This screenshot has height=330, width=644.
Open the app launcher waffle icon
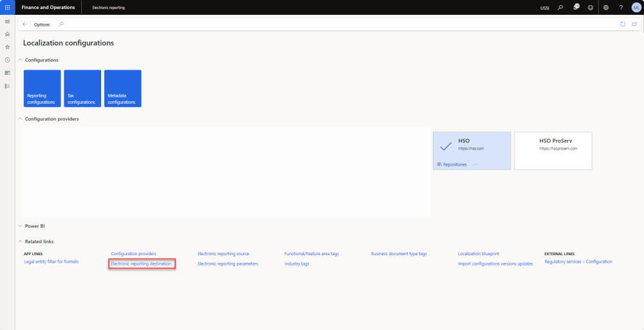(x=7, y=7)
